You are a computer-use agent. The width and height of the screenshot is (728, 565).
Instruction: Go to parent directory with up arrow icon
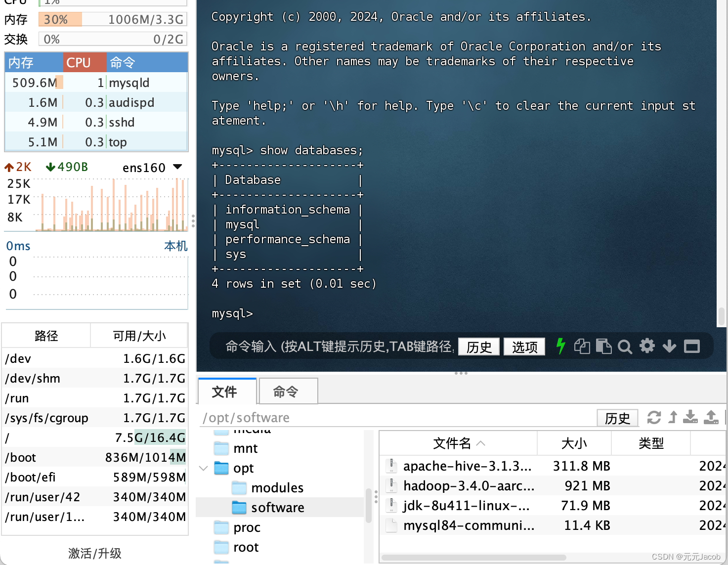click(x=673, y=417)
